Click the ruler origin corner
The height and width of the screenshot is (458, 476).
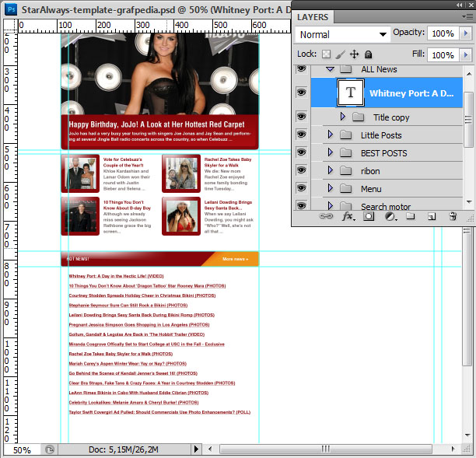click(11, 26)
